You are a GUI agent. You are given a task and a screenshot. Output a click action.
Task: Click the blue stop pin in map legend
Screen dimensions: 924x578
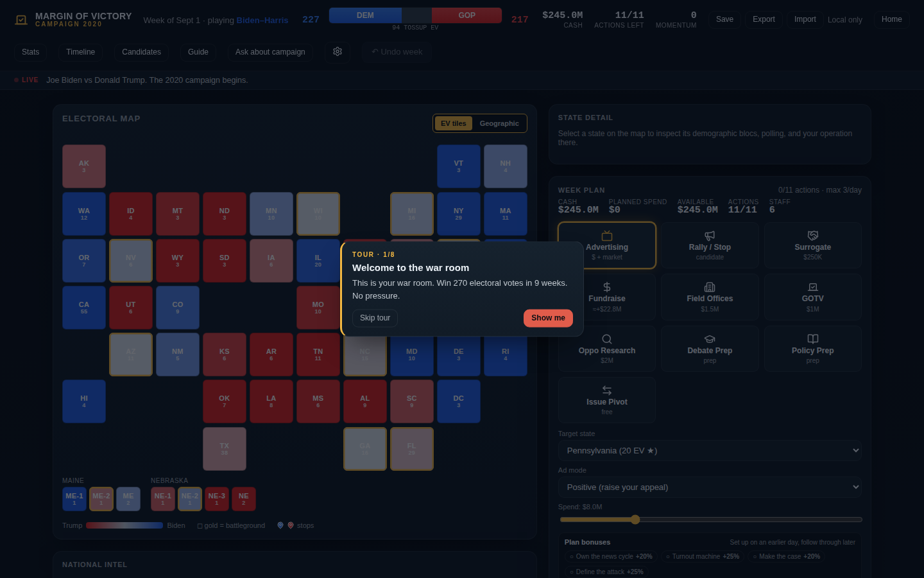(280, 525)
